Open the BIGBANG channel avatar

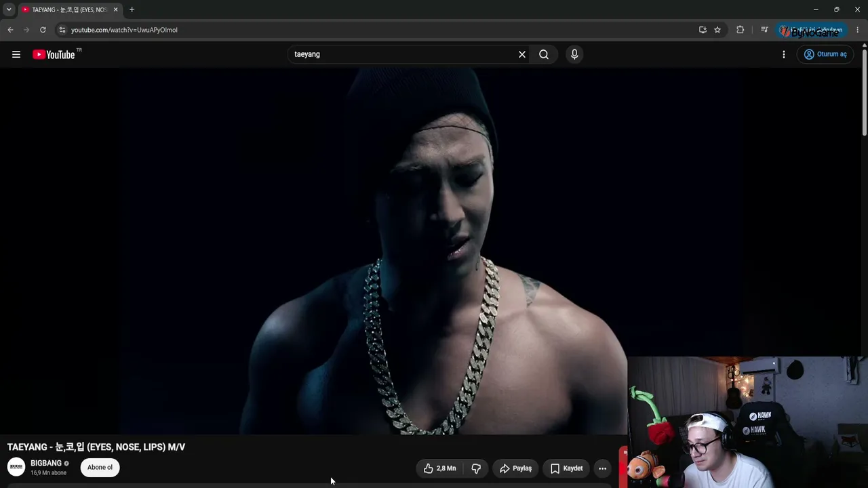[16, 467]
